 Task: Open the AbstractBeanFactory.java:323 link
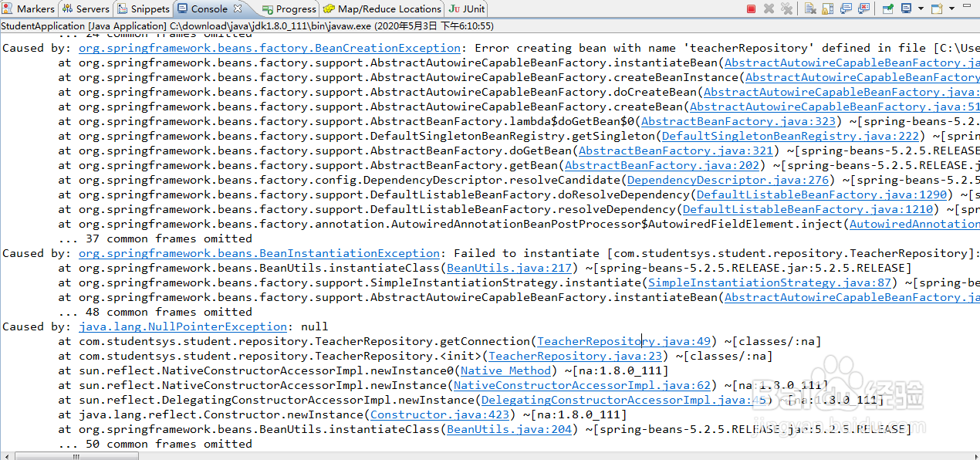tap(738, 121)
